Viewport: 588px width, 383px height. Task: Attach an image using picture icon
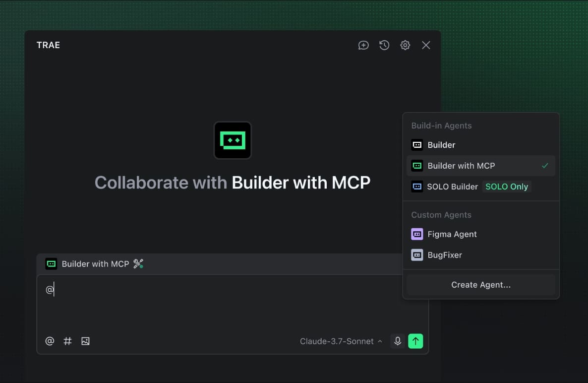click(x=85, y=341)
